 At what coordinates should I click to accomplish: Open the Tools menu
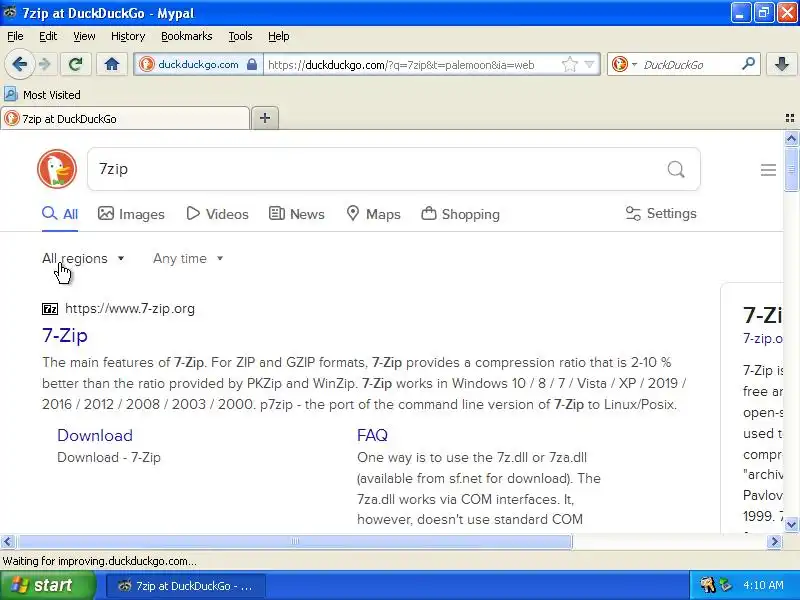(x=240, y=36)
